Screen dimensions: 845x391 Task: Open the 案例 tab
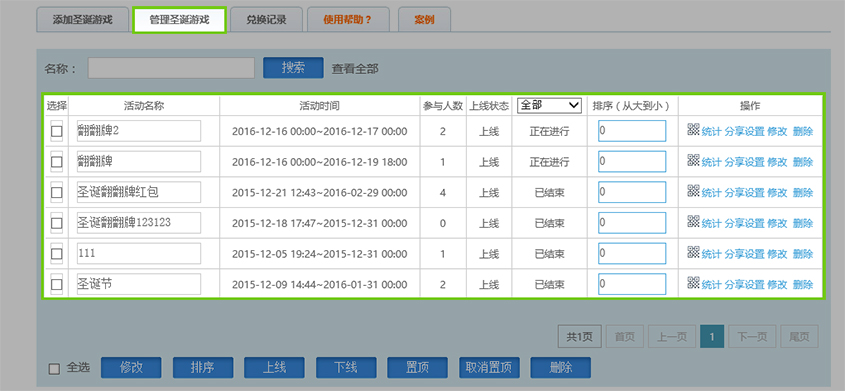click(x=424, y=20)
